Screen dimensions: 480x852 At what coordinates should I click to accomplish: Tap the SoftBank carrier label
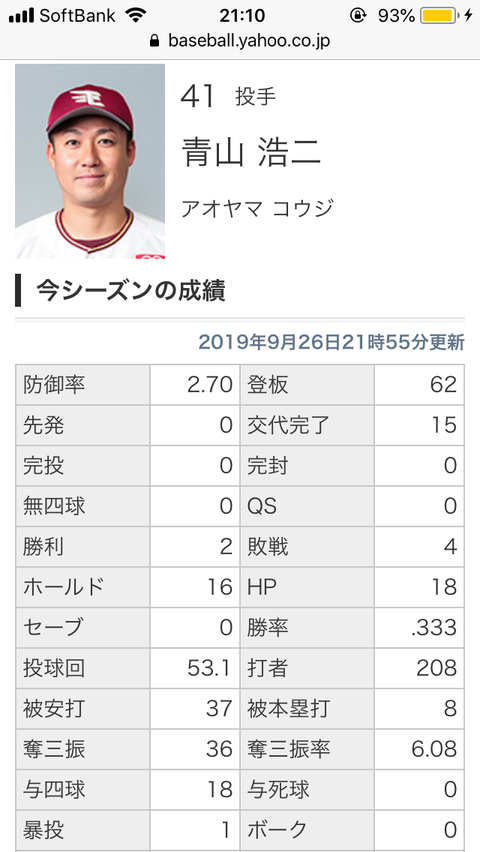[x=77, y=16]
